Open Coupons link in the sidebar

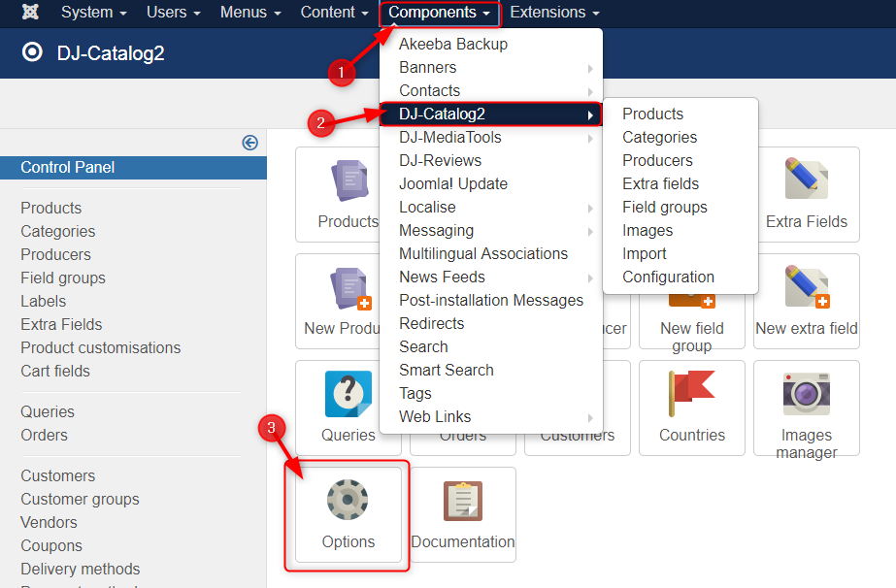coord(51,546)
